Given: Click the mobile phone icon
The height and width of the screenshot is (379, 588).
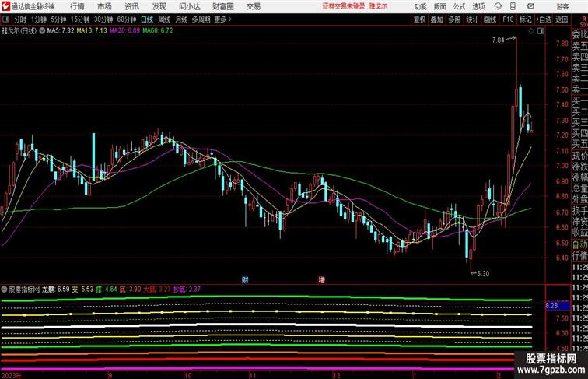Looking at the screenshot, I should pyautogui.click(x=513, y=6).
